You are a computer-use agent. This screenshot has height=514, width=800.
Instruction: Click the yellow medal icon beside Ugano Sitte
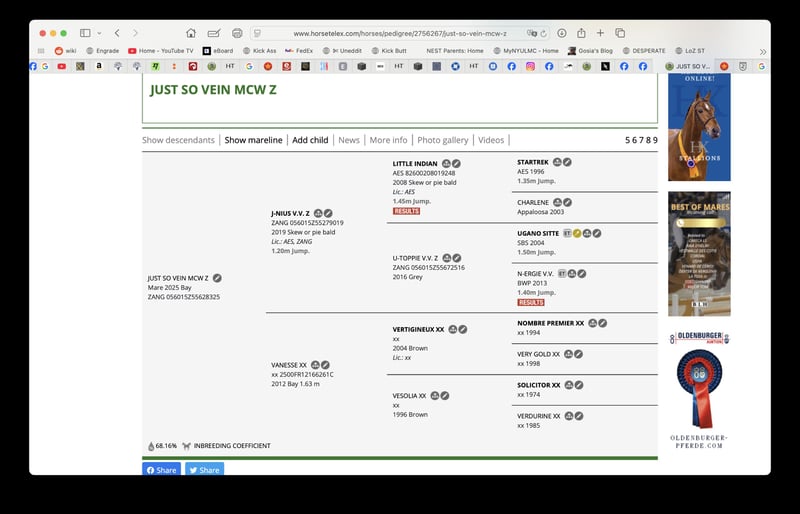click(x=577, y=233)
